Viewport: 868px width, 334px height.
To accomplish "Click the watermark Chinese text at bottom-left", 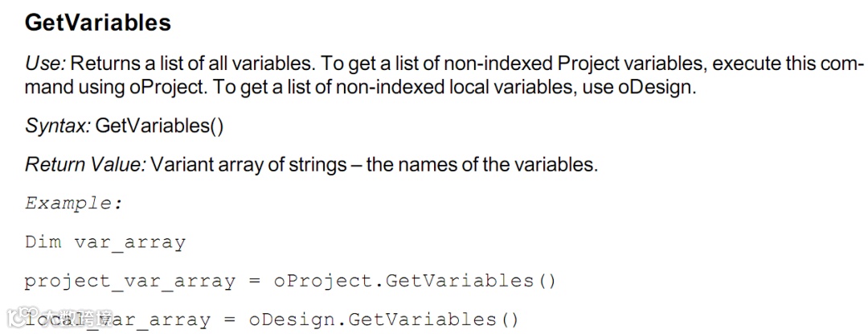I will [79, 319].
